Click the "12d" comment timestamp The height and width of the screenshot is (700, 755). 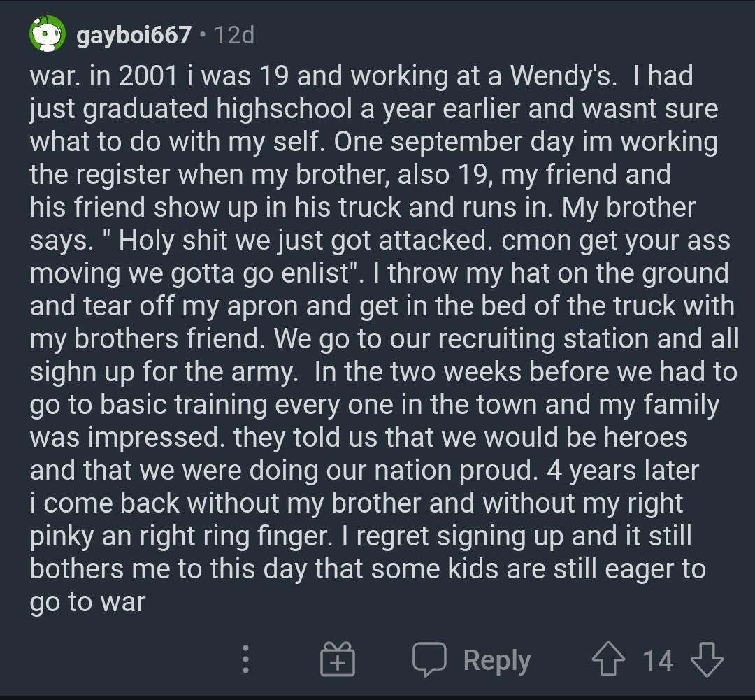[234, 35]
